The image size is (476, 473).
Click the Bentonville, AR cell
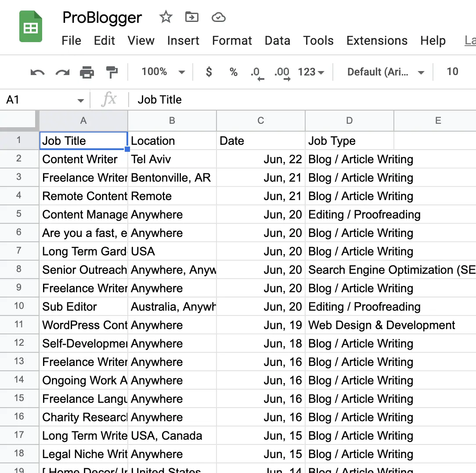point(172,178)
